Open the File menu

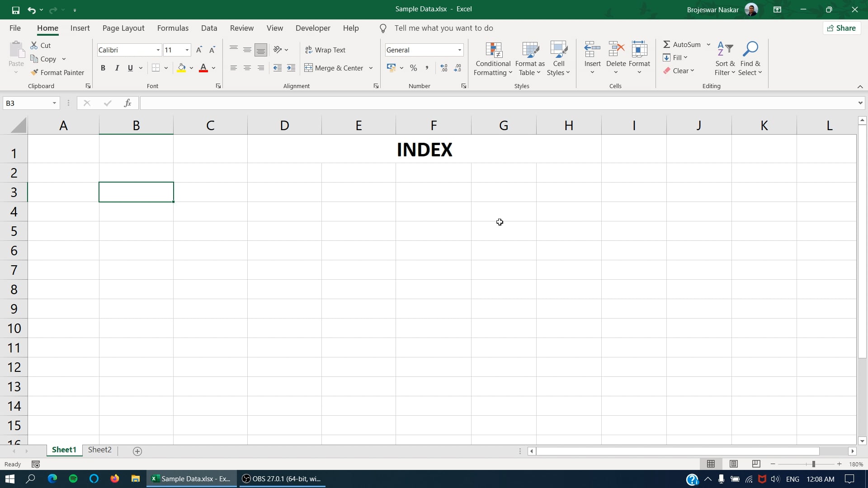15,28
